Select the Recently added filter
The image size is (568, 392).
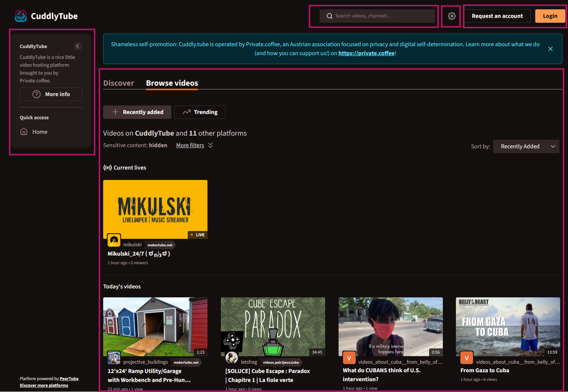pos(137,112)
